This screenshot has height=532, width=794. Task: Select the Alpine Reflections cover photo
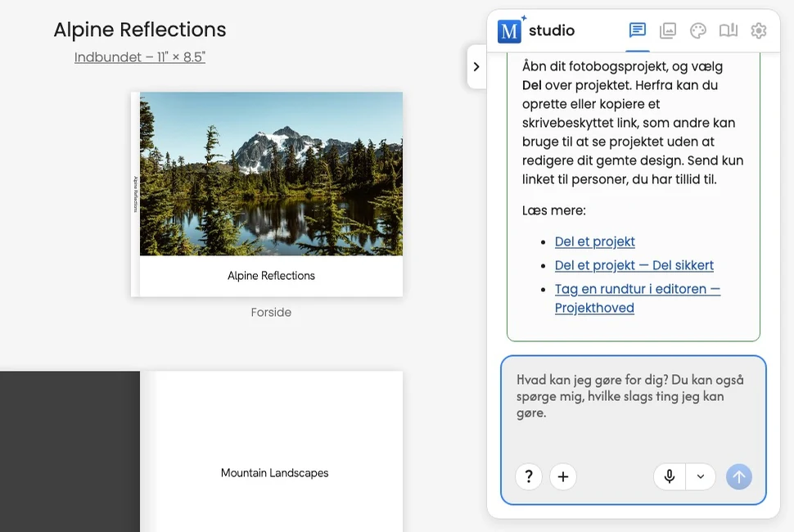(x=272, y=174)
